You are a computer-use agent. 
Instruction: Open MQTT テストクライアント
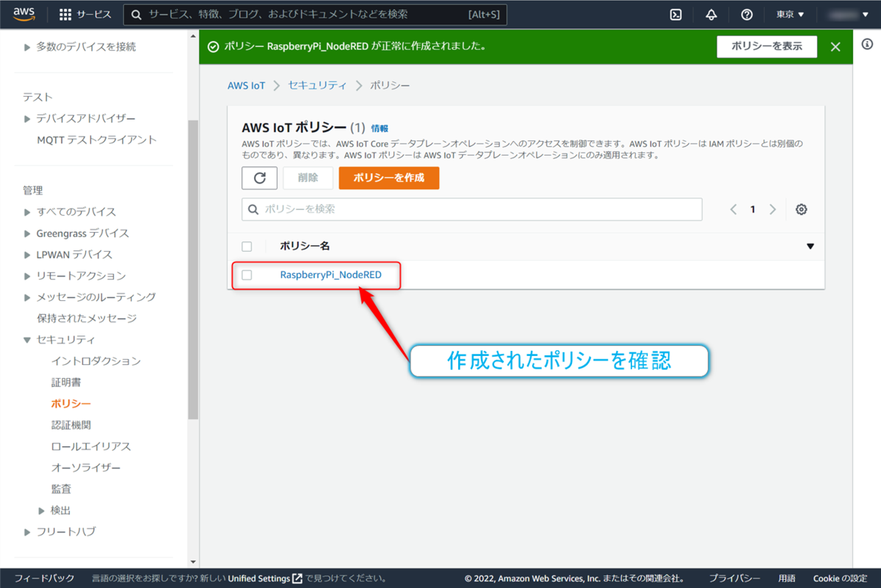click(x=97, y=139)
